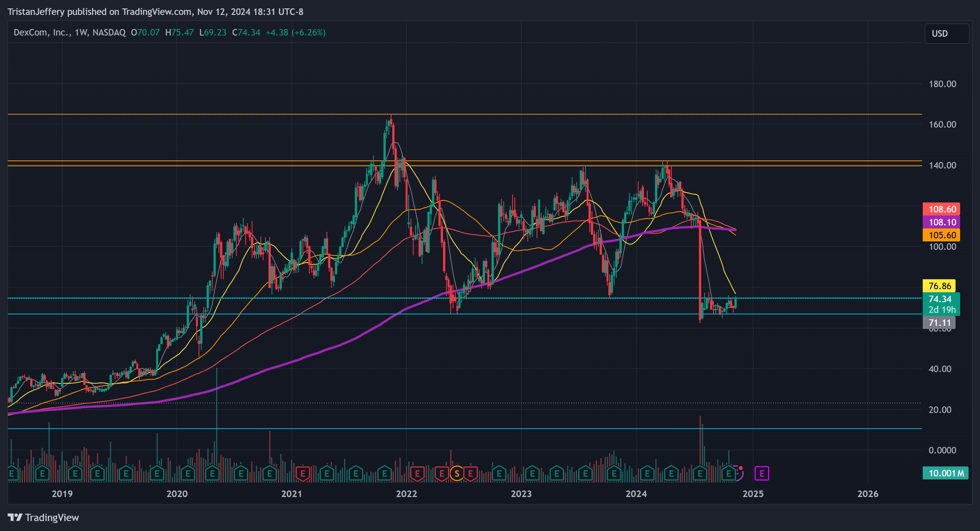Click the 2021 label on the time axis

tap(292, 494)
